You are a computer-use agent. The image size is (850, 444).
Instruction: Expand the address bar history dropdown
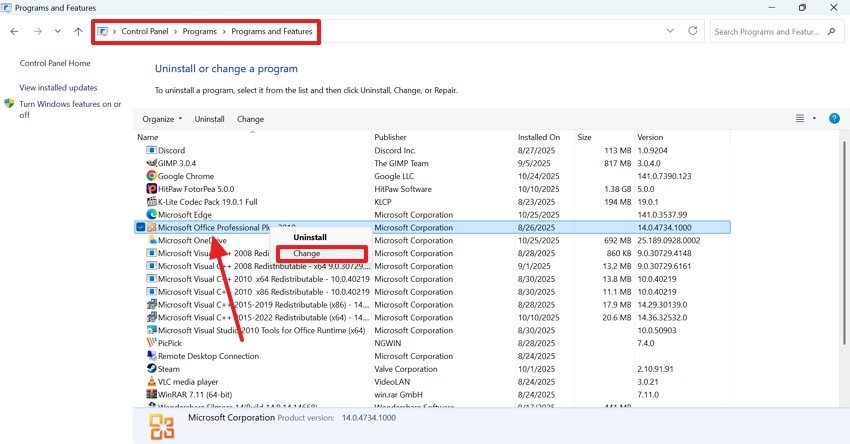coord(670,31)
